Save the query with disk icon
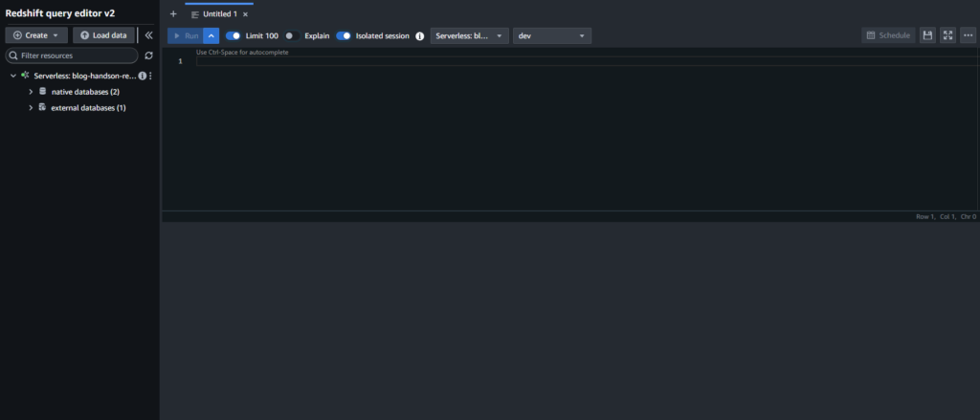The width and height of the screenshot is (980, 420). pos(927,35)
